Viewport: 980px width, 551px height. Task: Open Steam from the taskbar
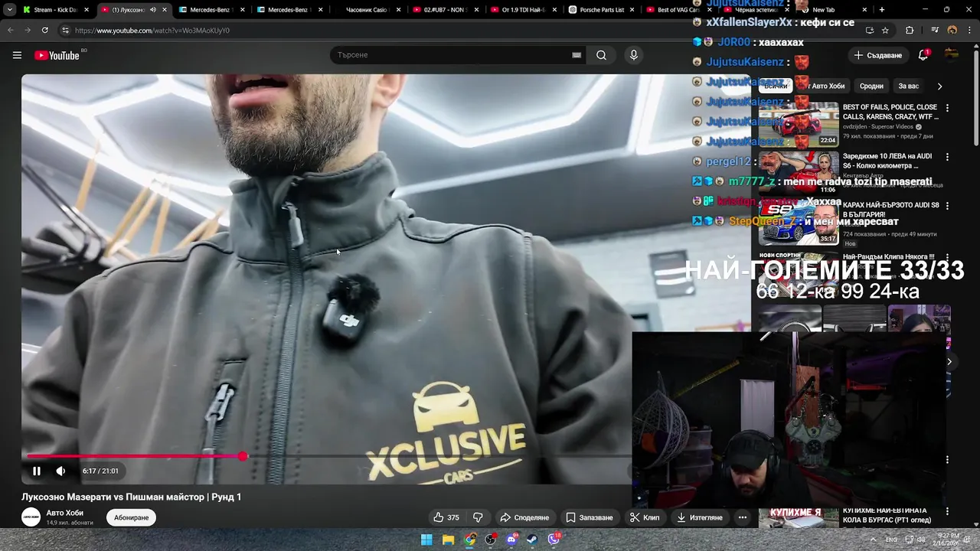coord(532,540)
